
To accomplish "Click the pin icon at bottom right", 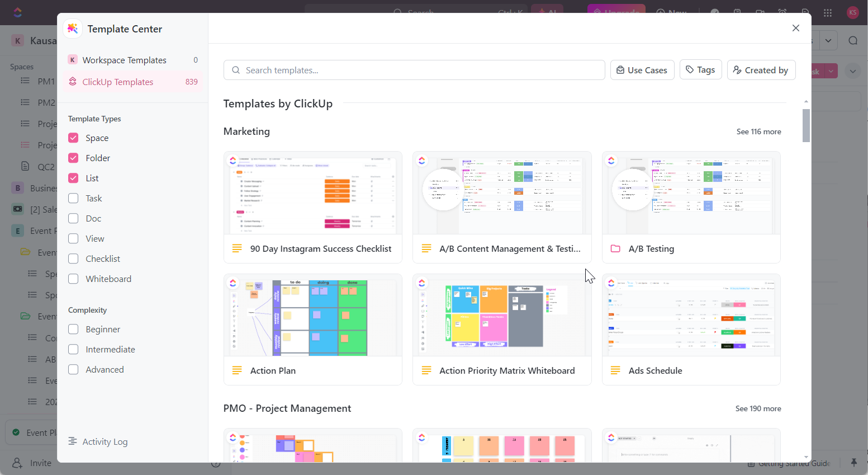I will coord(854,462).
